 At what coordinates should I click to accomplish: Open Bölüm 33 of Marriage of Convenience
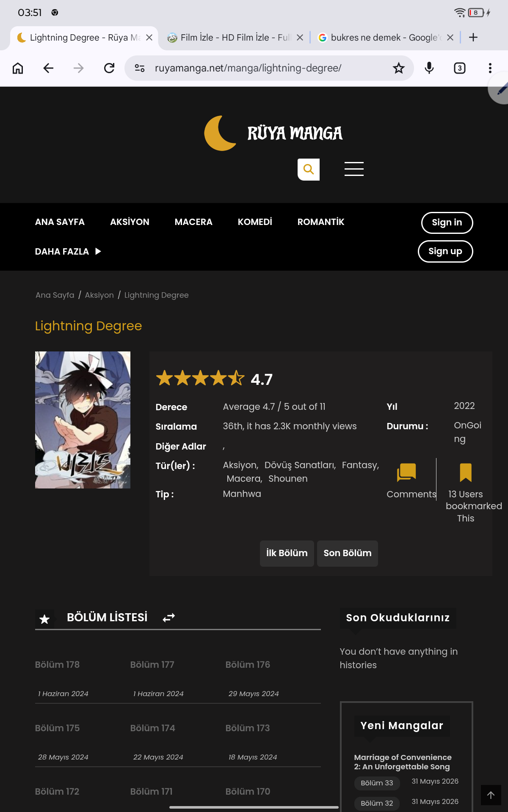[377, 783]
